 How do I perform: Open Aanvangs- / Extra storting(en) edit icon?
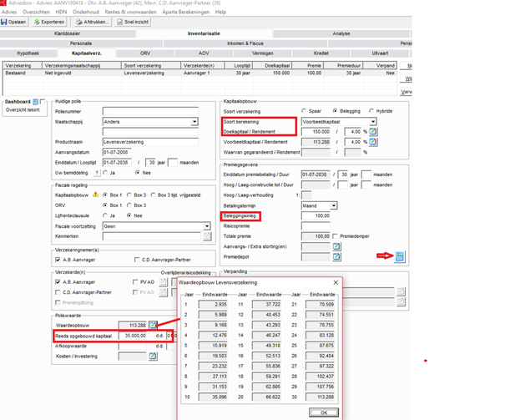336,247
